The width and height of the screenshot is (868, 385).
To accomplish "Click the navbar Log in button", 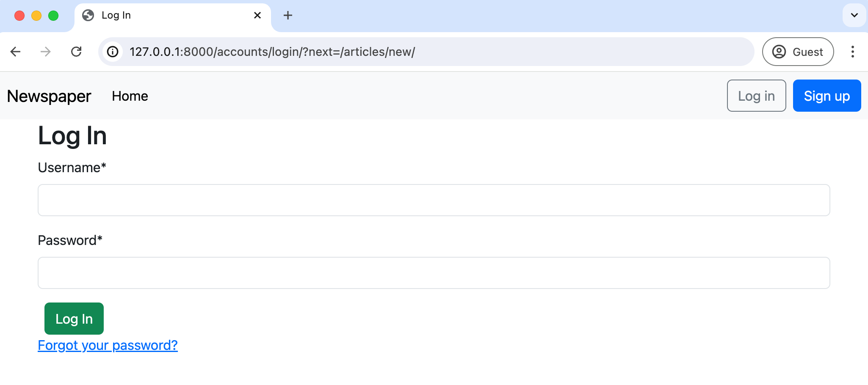I will [757, 96].
